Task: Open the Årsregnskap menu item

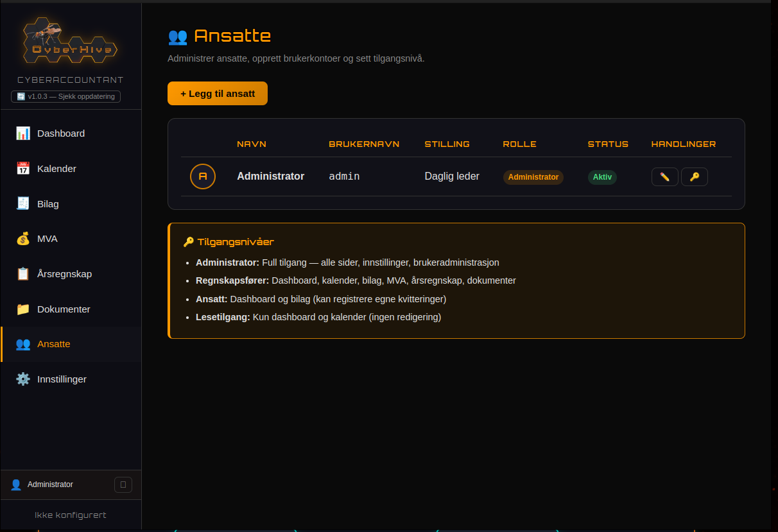Action: pos(64,274)
